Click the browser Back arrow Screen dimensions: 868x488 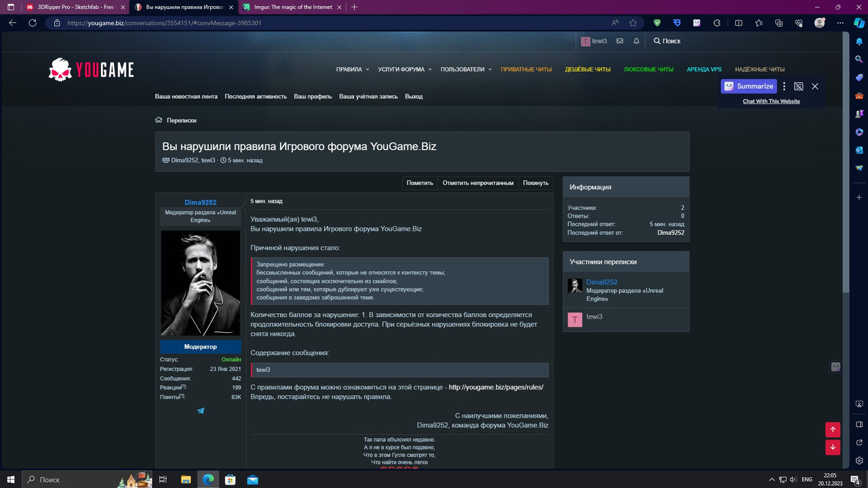pyautogui.click(x=12, y=22)
